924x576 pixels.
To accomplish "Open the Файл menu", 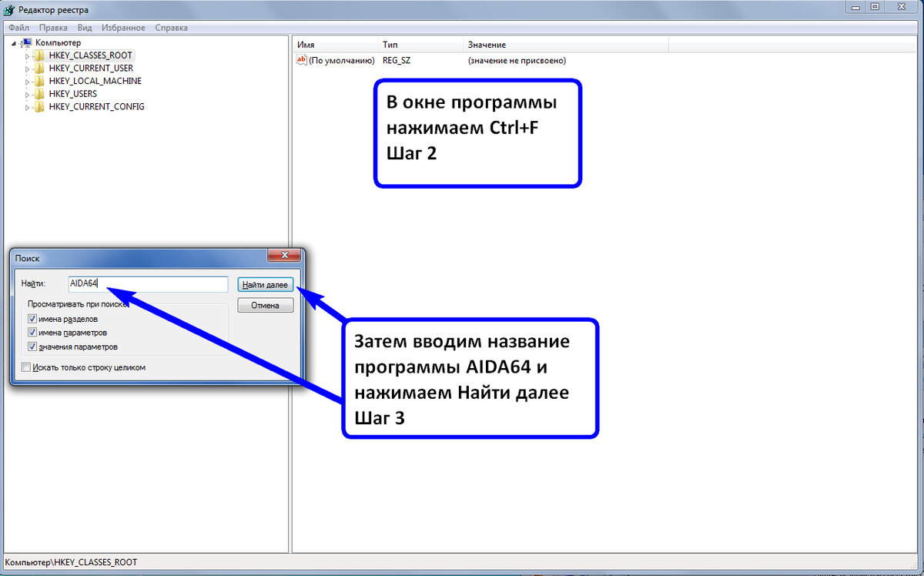I will pyautogui.click(x=19, y=28).
